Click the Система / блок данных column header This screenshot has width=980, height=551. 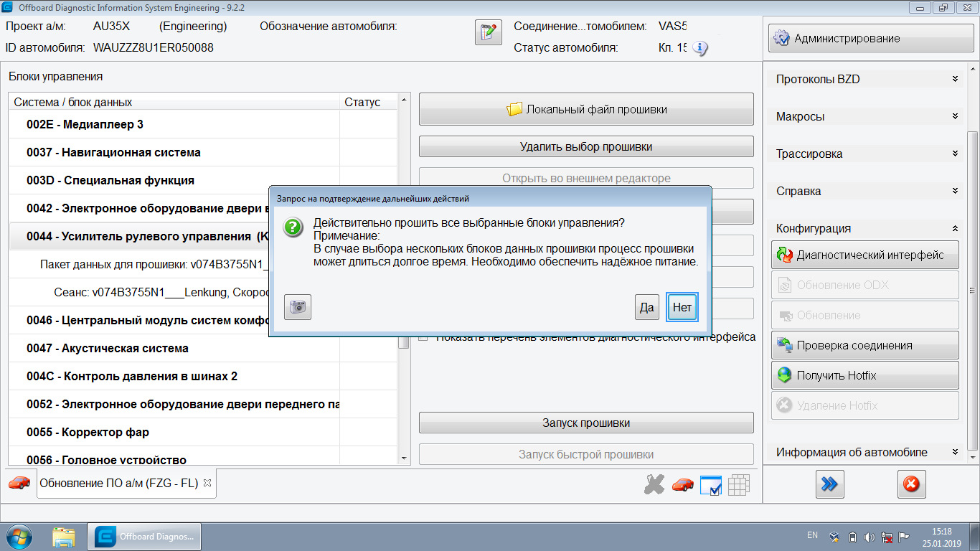[174, 102]
